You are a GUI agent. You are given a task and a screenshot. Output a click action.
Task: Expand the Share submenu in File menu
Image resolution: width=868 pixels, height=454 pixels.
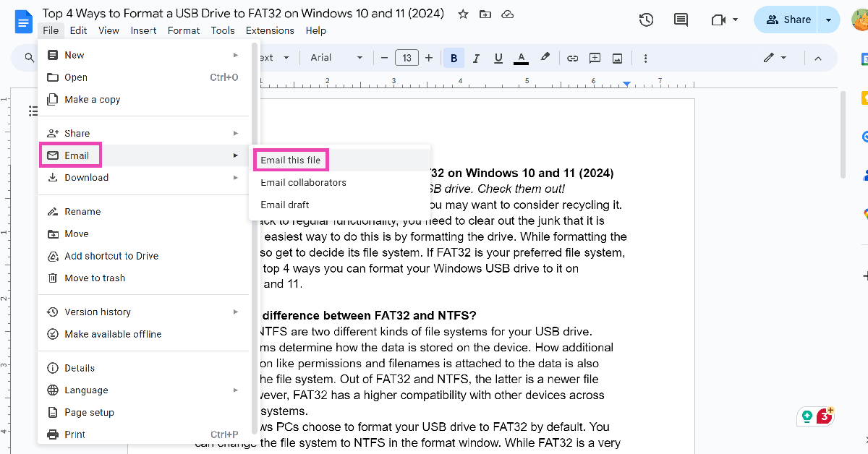(143, 133)
